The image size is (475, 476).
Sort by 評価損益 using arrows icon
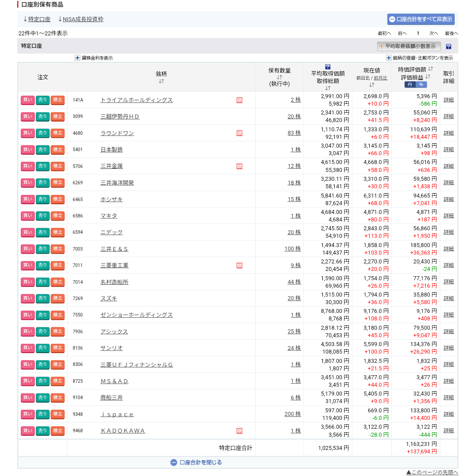pyautogui.click(x=428, y=76)
